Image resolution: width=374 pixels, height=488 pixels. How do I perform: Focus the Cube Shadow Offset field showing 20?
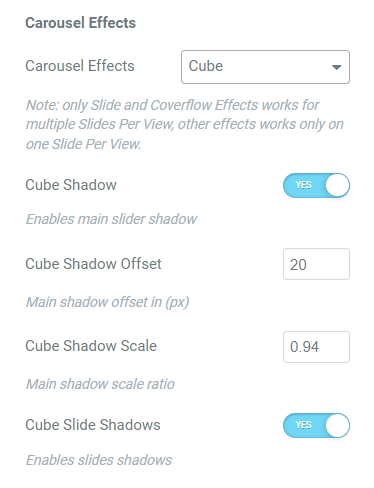[316, 264]
